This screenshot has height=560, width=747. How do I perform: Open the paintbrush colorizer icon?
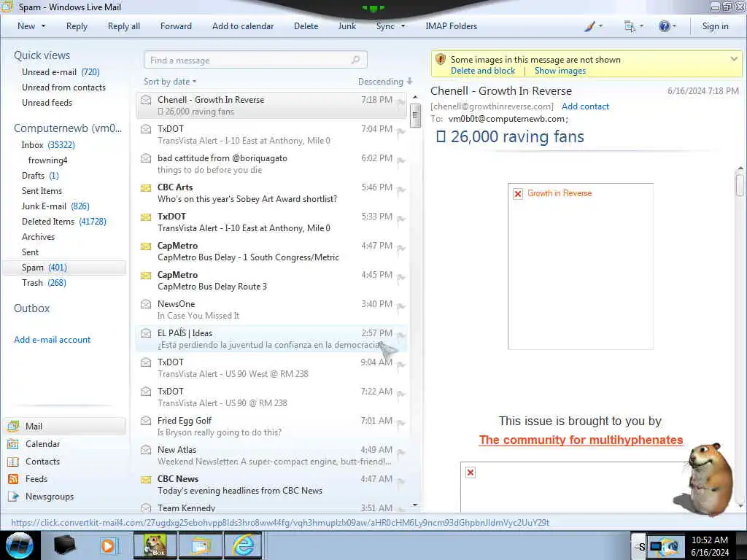(x=589, y=27)
